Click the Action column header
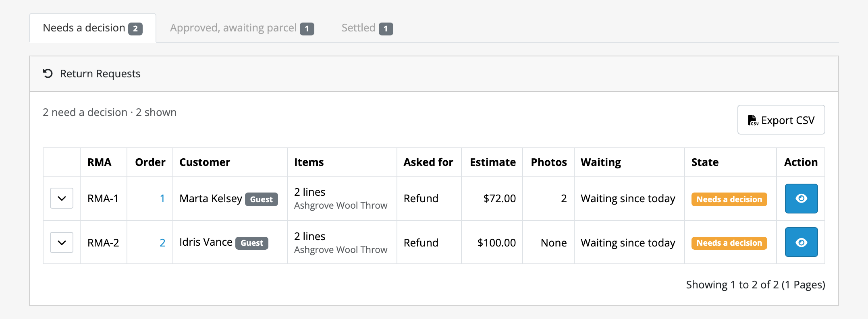 click(801, 162)
